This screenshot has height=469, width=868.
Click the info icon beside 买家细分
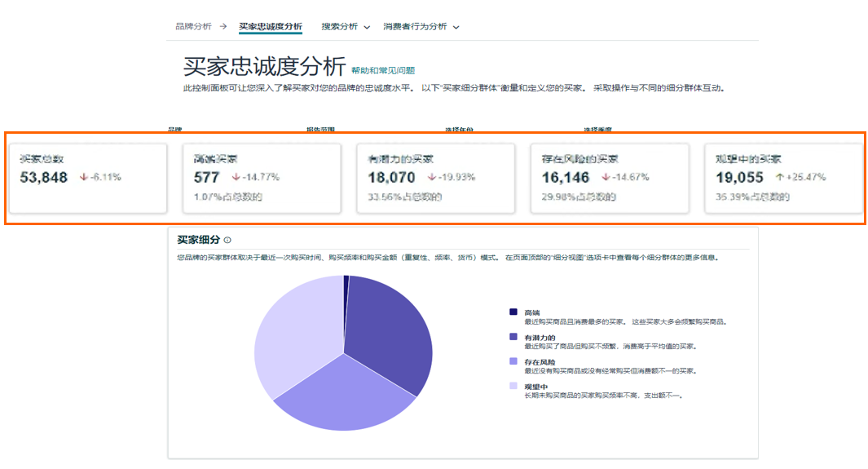click(227, 241)
